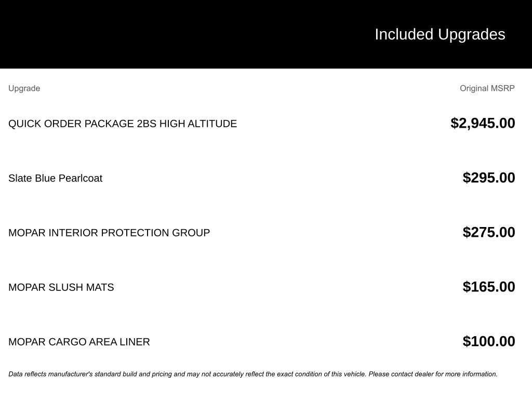Select the Upgrade column header
Viewport: 532px width, 399px height.
click(24, 88)
